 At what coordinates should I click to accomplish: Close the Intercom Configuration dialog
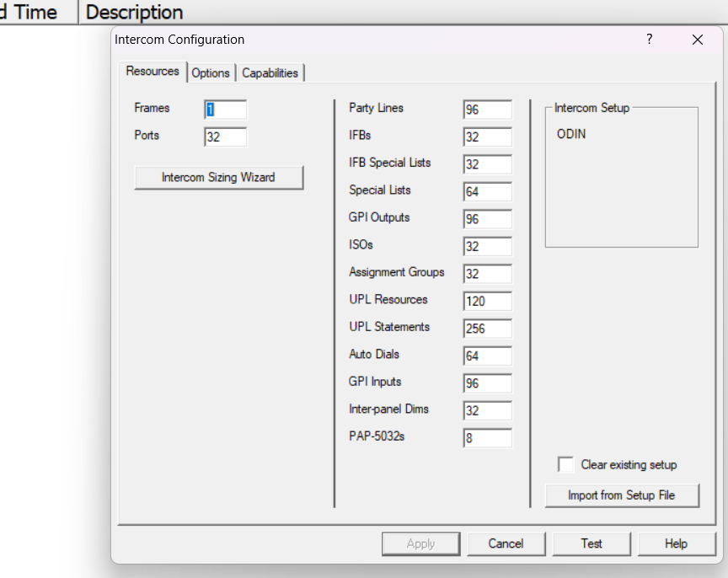point(697,40)
